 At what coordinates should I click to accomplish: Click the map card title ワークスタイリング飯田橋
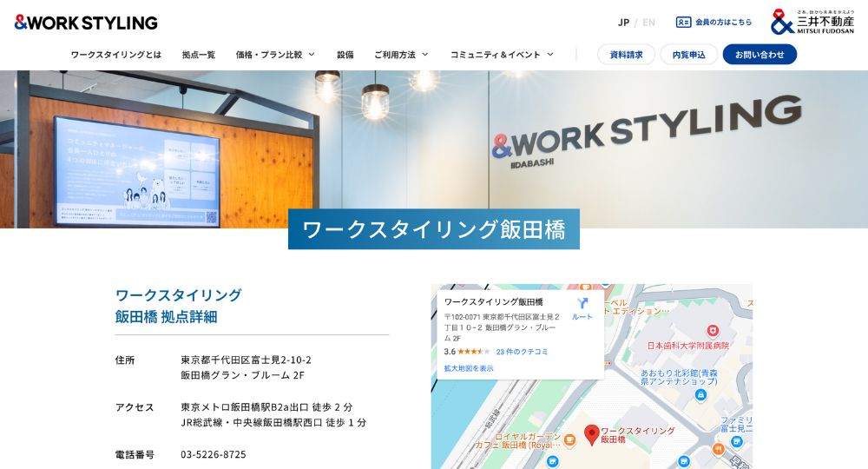coord(494,301)
